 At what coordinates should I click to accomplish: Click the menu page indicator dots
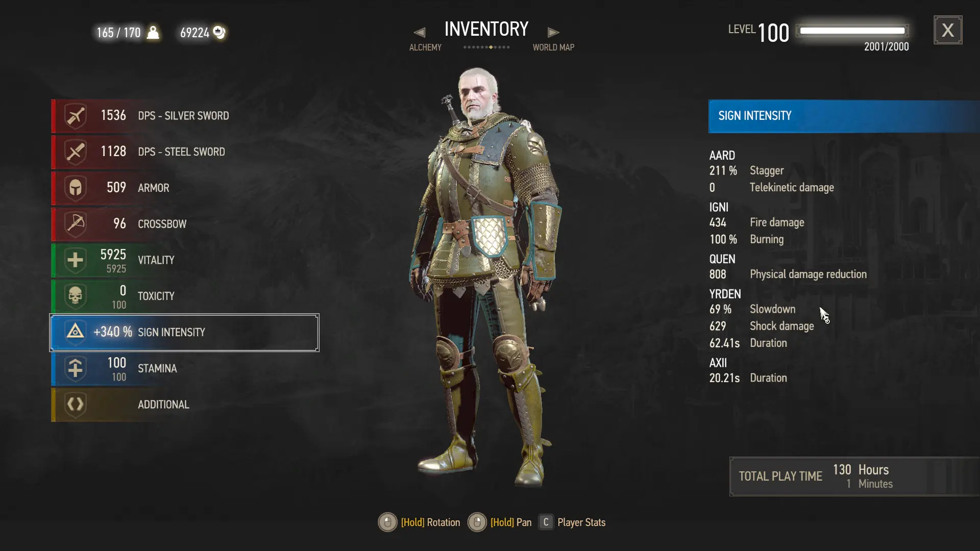(486, 47)
